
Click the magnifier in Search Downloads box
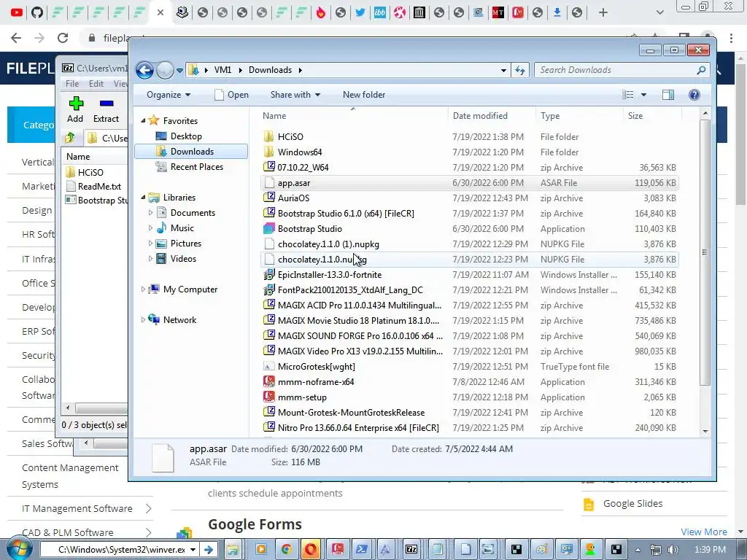(x=701, y=70)
